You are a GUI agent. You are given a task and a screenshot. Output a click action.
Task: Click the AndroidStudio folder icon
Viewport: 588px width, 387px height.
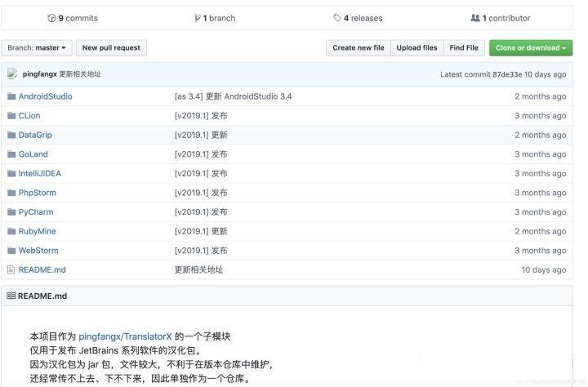11,96
